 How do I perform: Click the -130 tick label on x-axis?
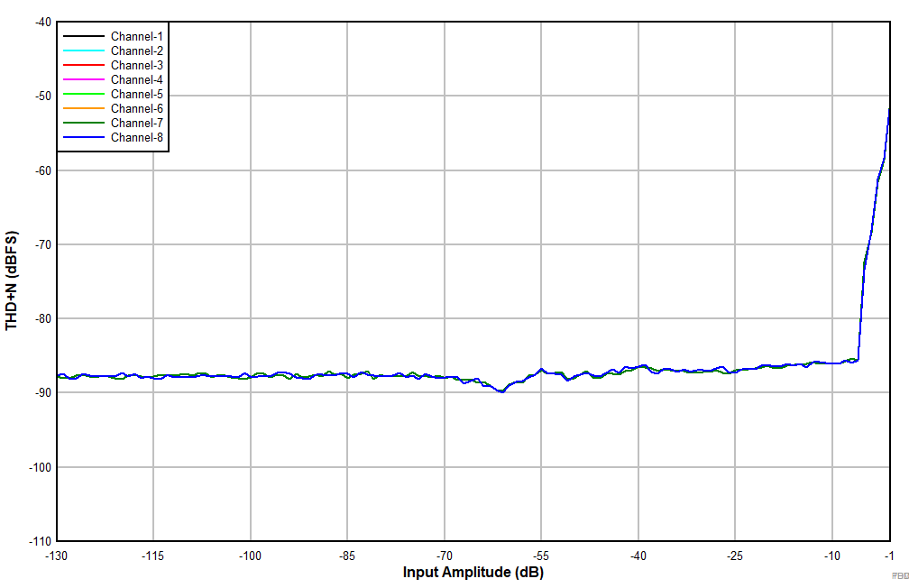(x=57, y=554)
